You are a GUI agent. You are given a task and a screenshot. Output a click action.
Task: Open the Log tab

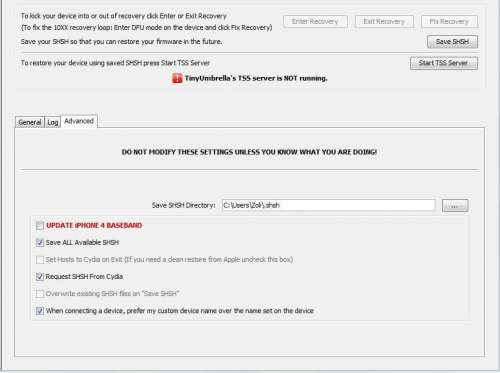(x=53, y=122)
